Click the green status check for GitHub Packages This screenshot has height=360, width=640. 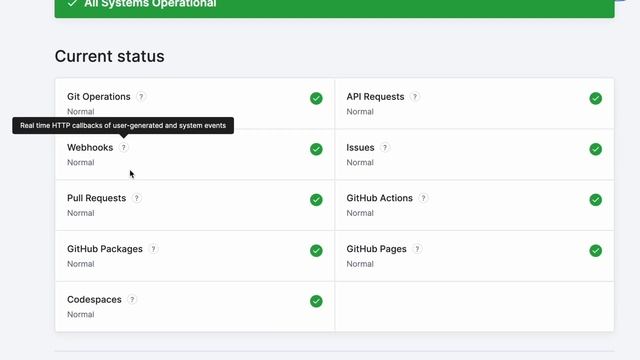point(316,251)
